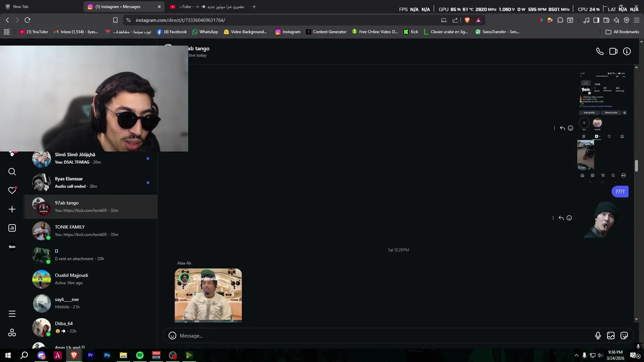Image resolution: width=644 pixels, height=362 pixels.
Task: Click the address bar URL
Action: pyautogui.click(x=180, y=20)
